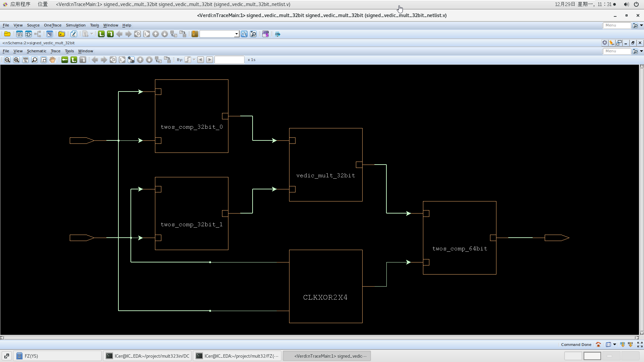Click the zoom 100% icon
The width and height of the screenshot is (644, 362).
[25, 60]
